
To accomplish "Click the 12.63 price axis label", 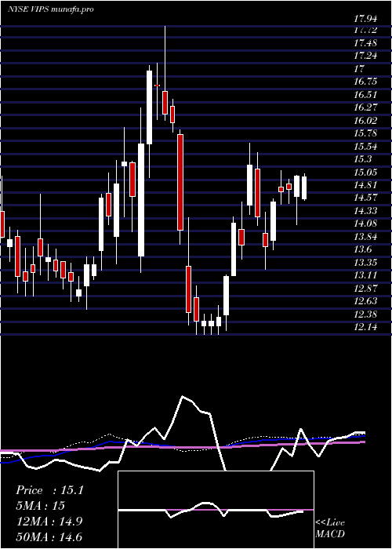I will [365, 301].
